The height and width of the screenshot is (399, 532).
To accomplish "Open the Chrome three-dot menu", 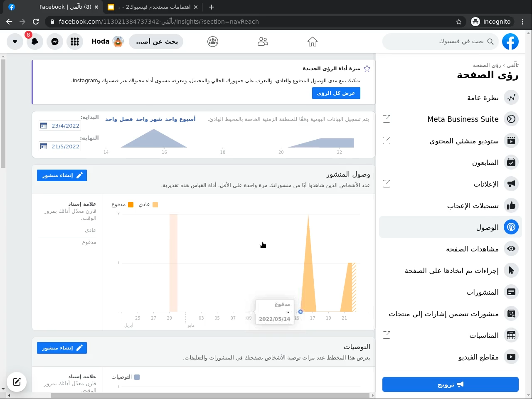I will tap(523, 22).
